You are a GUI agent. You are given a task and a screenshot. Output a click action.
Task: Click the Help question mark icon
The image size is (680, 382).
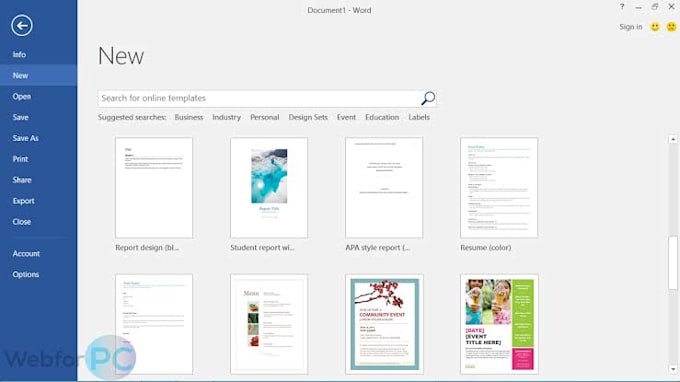pyautogui.click(x=622, y=7)
